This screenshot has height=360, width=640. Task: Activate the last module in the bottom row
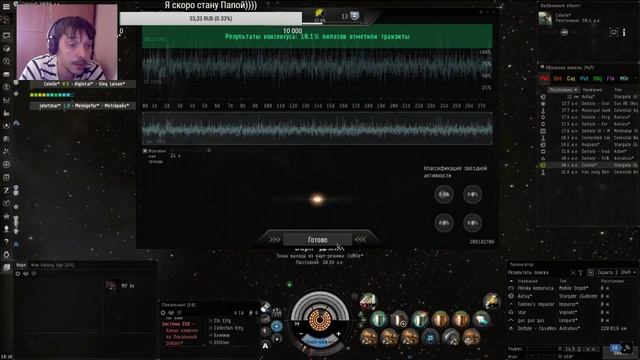click(x=471, y=337)
